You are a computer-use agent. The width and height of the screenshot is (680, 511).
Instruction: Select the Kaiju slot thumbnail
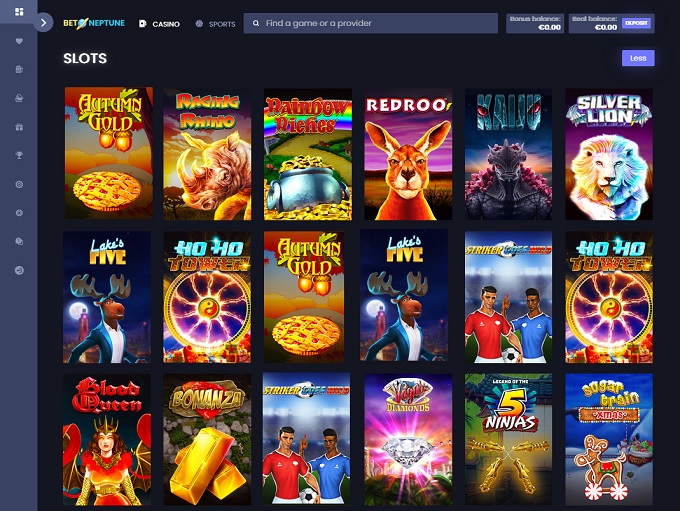click(x=508, y=154)
